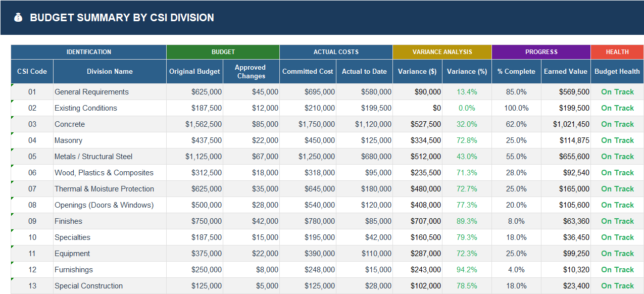Screen dimensions: 644x294
Task: Select Masonry variance $334,500
Action: click(x=417, y=140)
